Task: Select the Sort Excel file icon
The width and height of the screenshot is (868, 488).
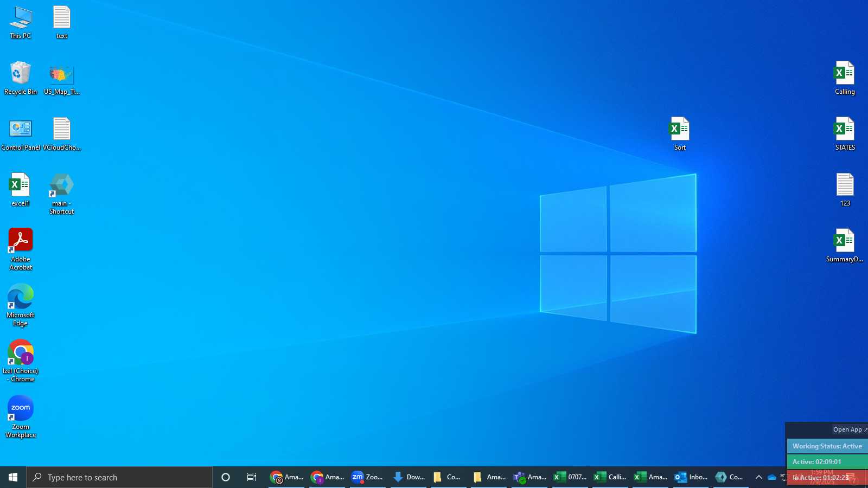Action: click(x=680, y=134)
